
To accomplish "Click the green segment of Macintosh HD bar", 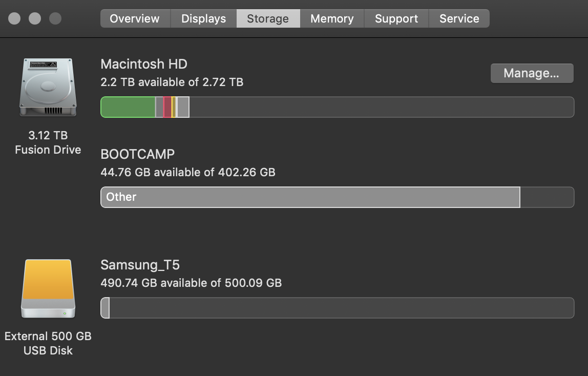I will point(128,107).
